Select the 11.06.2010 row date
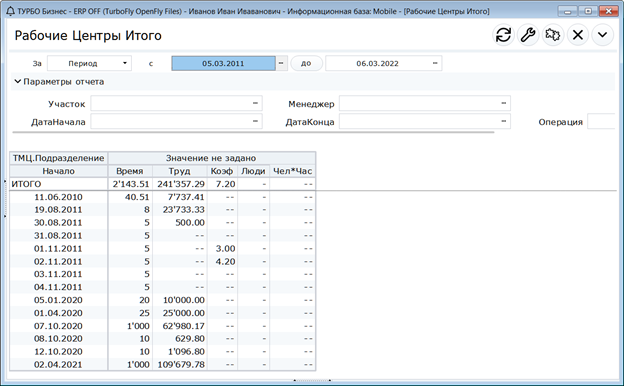 tap(58, 197)
